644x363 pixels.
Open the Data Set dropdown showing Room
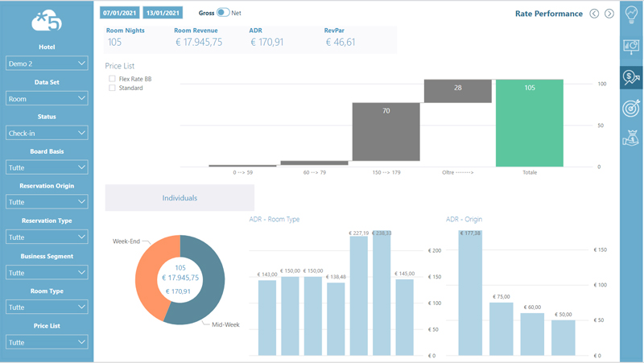47,98
